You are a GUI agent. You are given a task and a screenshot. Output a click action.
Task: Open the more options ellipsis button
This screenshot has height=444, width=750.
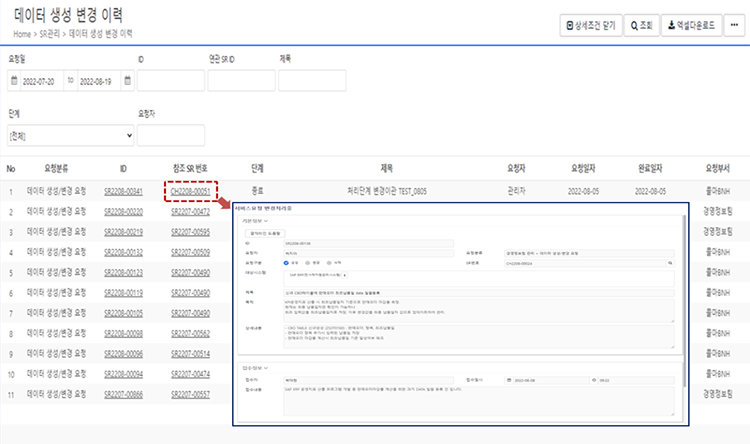pos(735,27)
